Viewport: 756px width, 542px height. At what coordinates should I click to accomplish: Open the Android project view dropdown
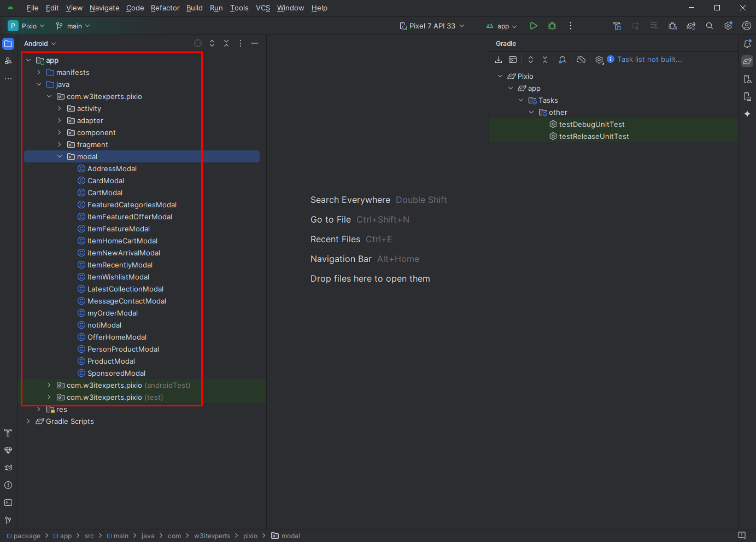pos(40,44)
